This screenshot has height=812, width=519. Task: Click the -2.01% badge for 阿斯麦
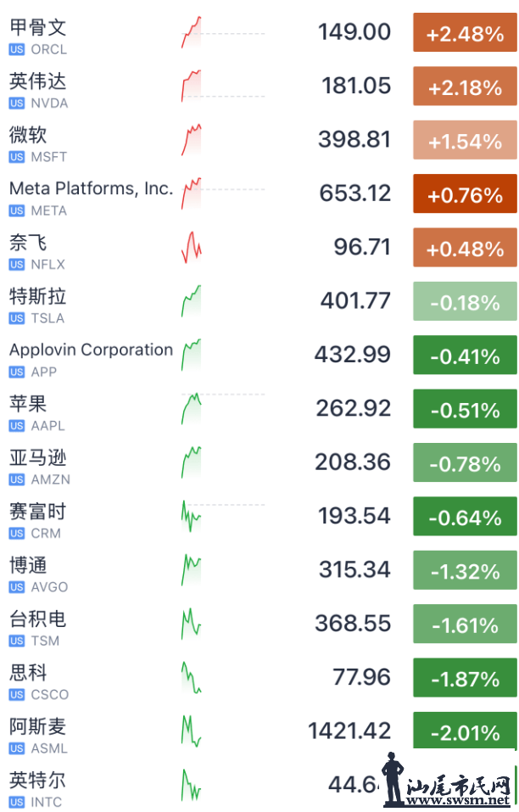tap(465, 731)
